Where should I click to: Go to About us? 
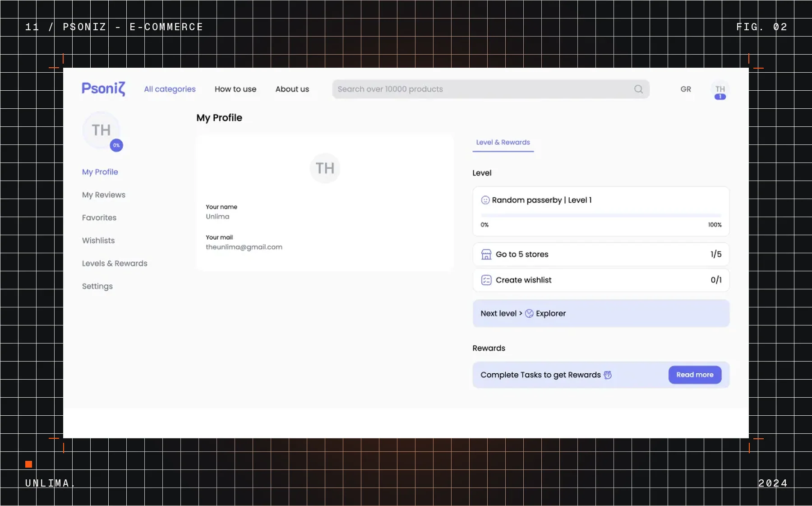coord(292,89)
